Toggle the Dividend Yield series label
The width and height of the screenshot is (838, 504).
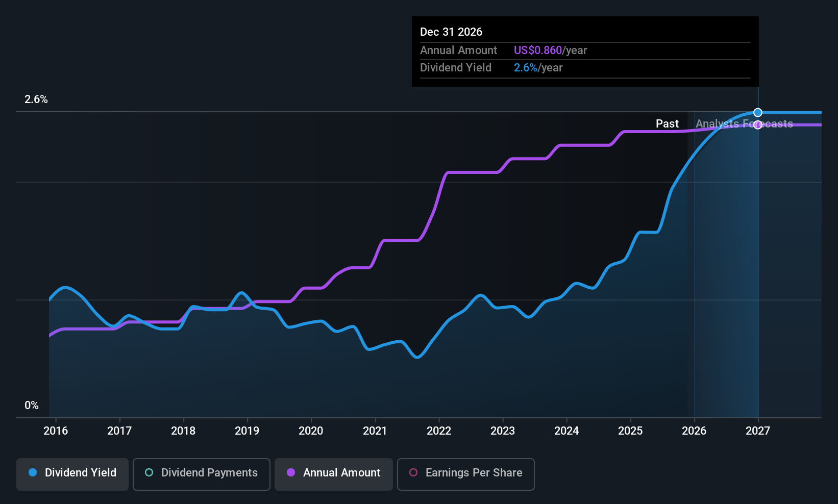tap(81, 473)
